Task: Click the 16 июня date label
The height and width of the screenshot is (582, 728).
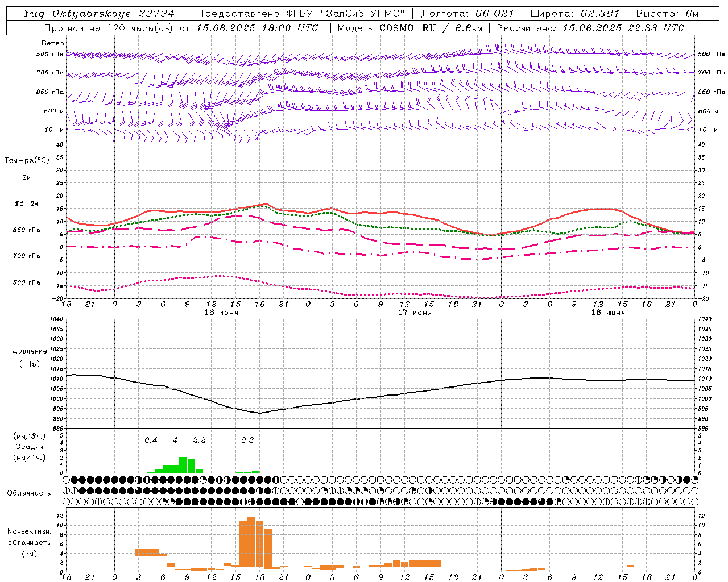Action: 221,313
